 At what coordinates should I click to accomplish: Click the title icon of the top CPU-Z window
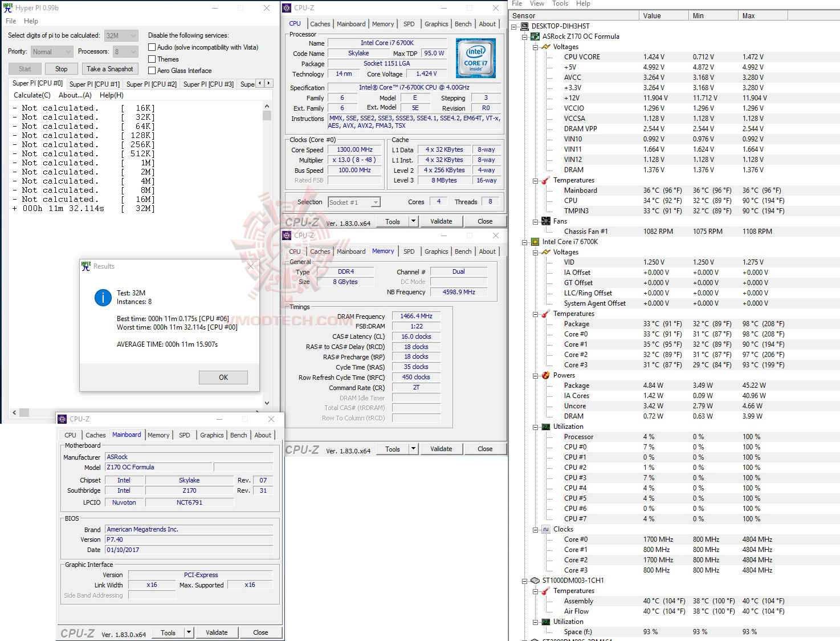pyautogui.click(x=287, y=8)
